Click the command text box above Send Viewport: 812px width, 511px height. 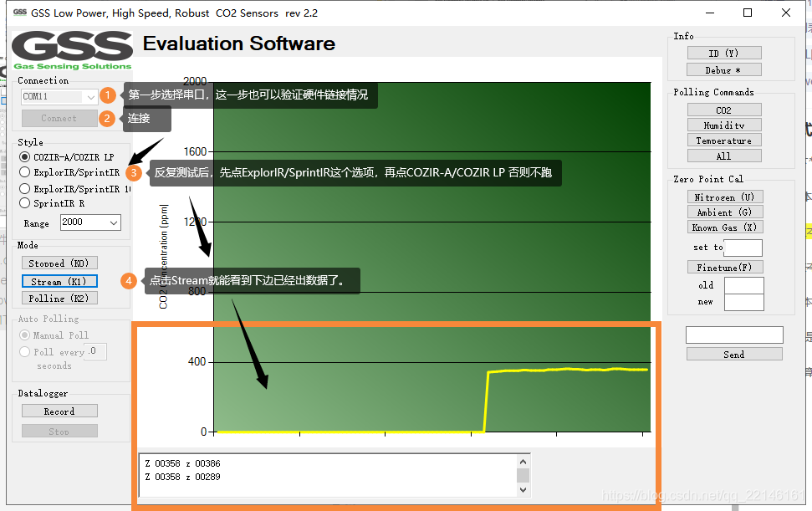point(734,335)
